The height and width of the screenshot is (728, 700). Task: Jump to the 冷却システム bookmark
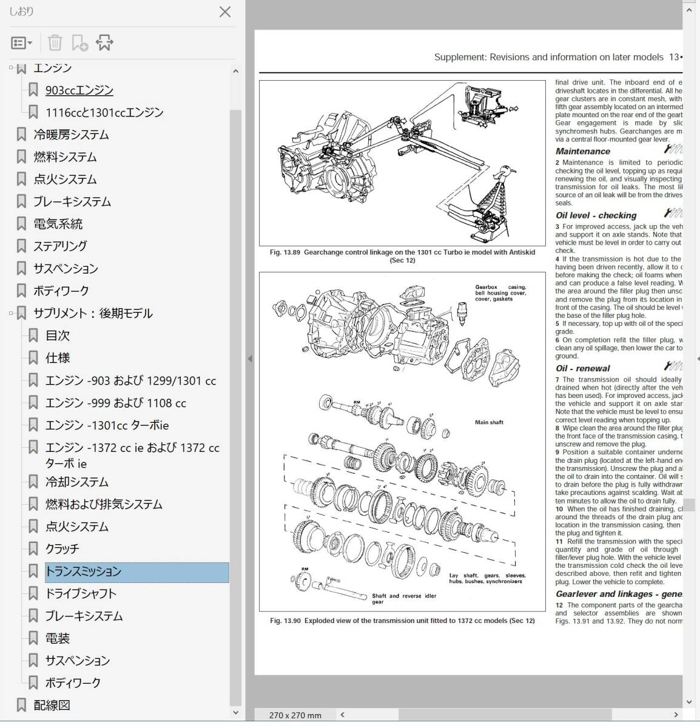pyautogui.click(x=77, y=482)
